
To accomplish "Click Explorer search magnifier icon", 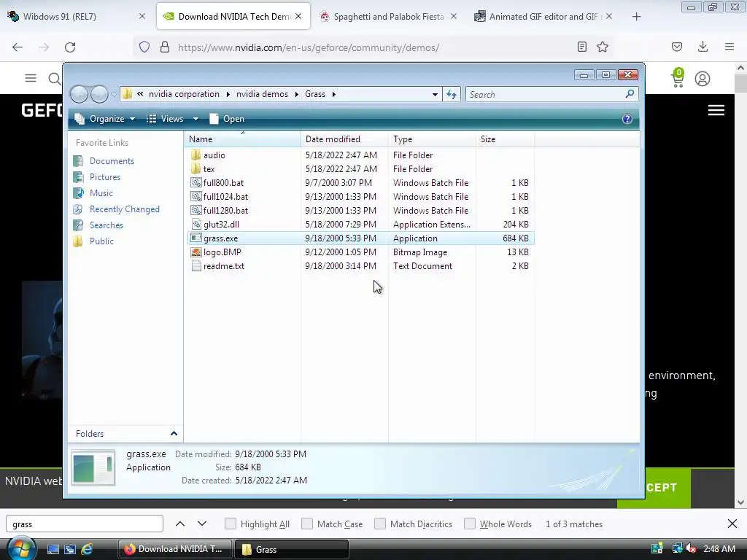I will tap(630, 94).
